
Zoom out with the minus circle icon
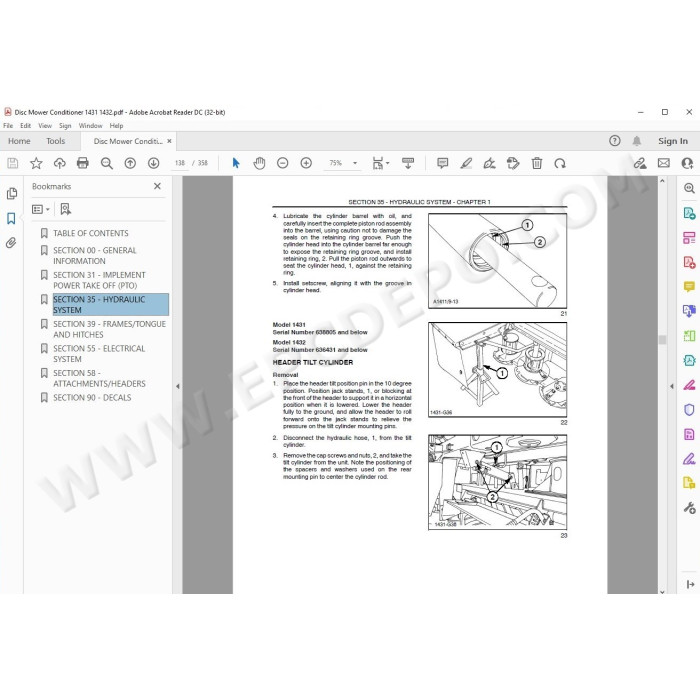[283, 163]
